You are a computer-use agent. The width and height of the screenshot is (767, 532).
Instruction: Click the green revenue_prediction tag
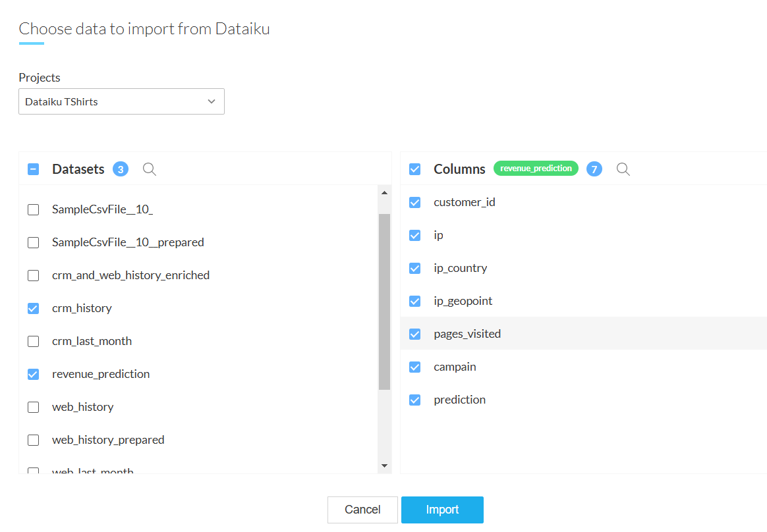point(536,169)
